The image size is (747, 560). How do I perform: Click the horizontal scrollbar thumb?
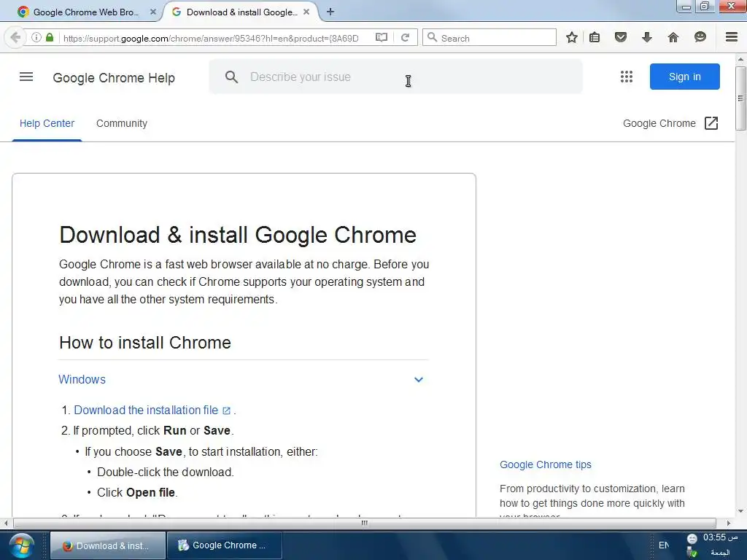point(365,523)
